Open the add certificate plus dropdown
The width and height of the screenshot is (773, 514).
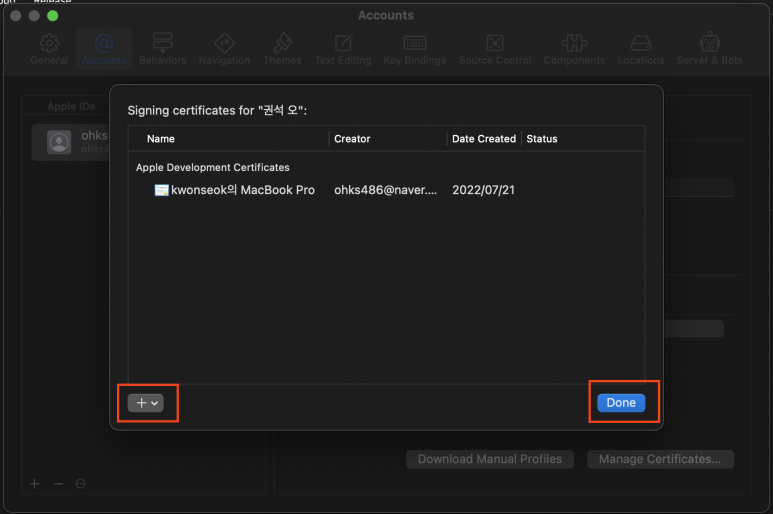click(x=146, y=403)
